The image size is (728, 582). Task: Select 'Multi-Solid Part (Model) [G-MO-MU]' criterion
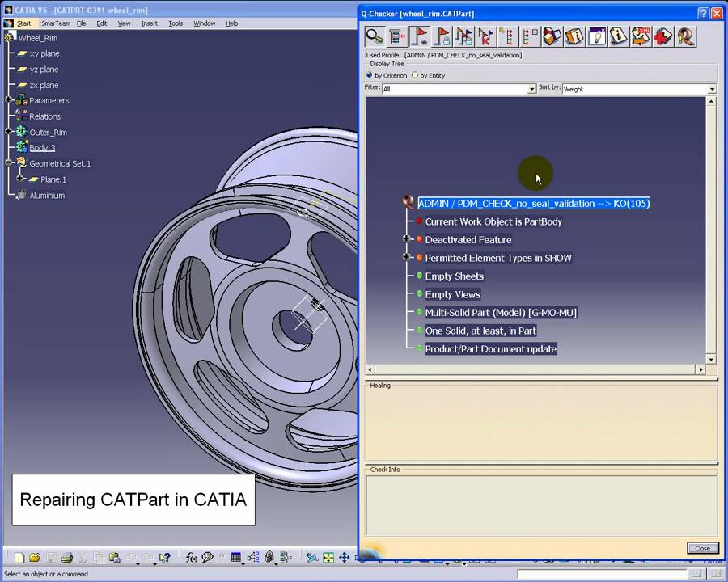(x=501, y=313)
